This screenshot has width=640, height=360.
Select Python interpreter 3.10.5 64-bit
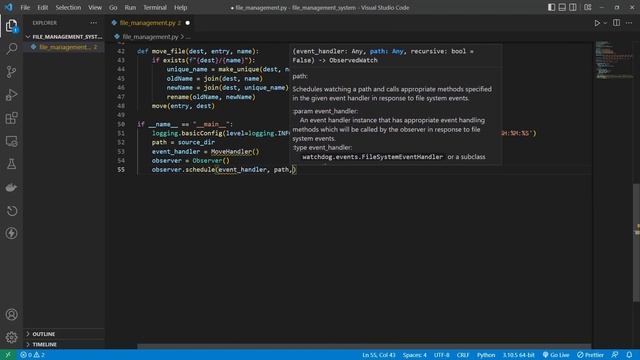coord(518,355)
